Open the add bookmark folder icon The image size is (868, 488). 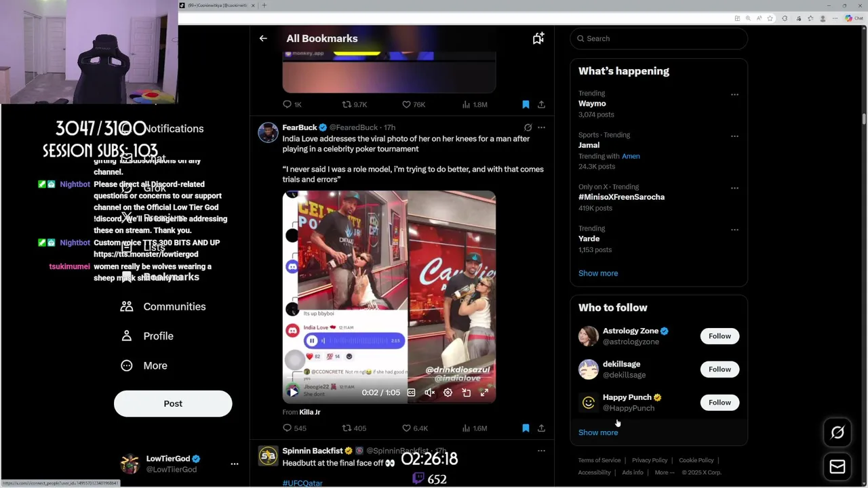(x=538, y=39)
